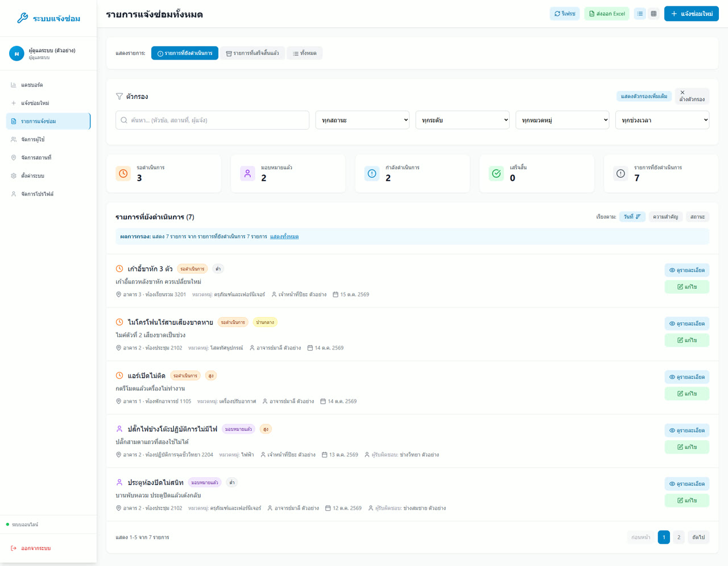Sort by สถานะ status
The image size is (728, 566).
(697, 217)
